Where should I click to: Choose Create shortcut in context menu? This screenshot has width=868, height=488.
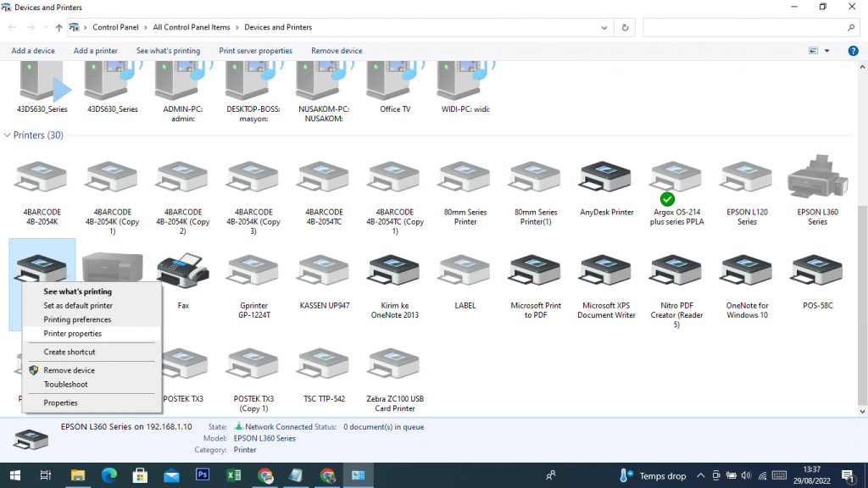click(92, 352)
